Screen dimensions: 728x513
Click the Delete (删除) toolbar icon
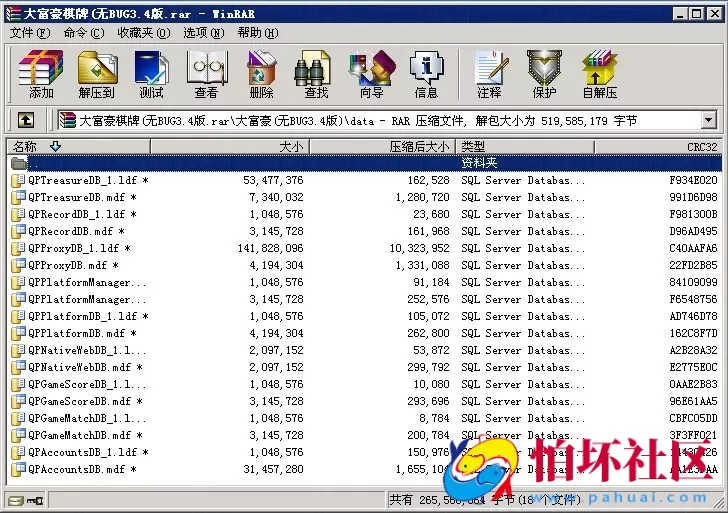pyautogui.click(x=261, y=74)
